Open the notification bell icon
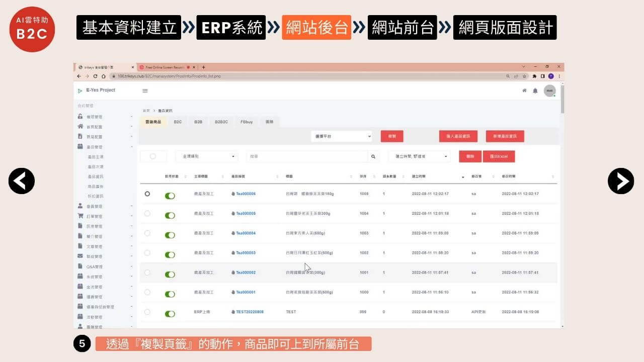Screen dimensions: 644x362 point(535,91)
